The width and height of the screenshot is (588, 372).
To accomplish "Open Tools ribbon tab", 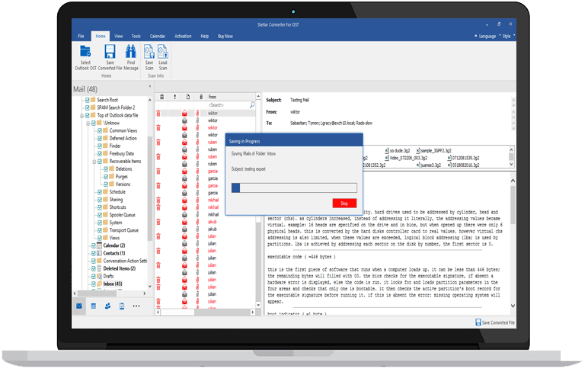I will tap(136, 37).
